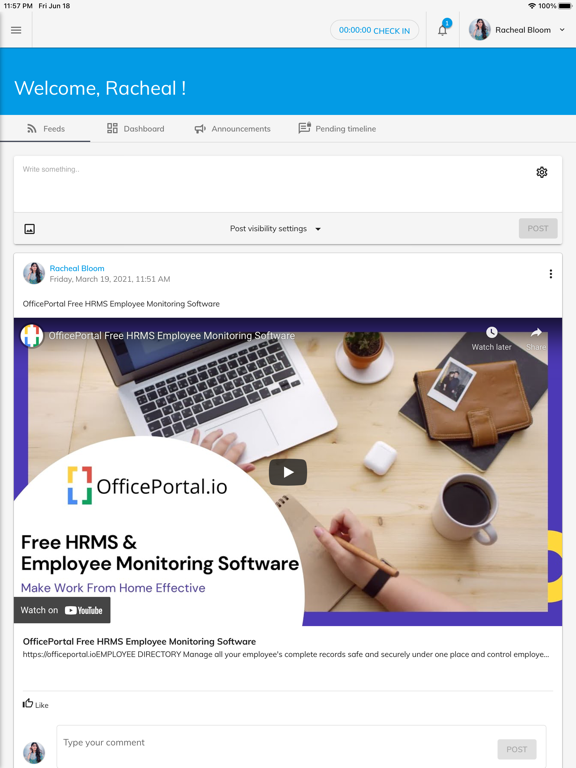Click Watch on YouTube button
Image resolution: width=576 pixels, height=768 pixels.
click(62, 610)
